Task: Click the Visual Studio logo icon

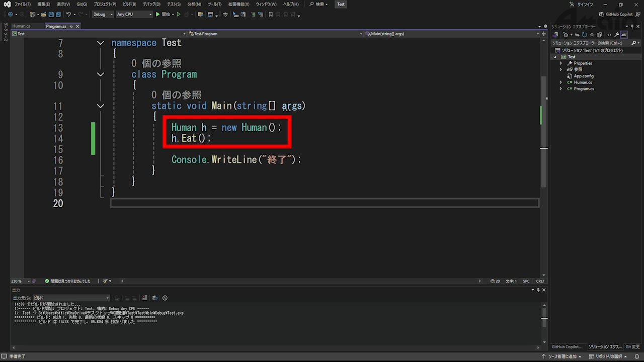Action: 7,4
